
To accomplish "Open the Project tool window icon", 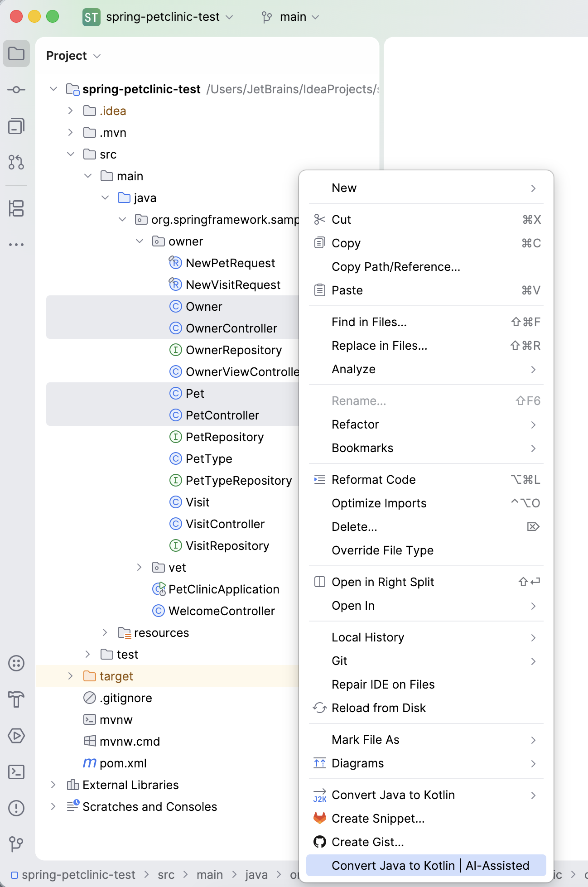I will click(16, 53).
